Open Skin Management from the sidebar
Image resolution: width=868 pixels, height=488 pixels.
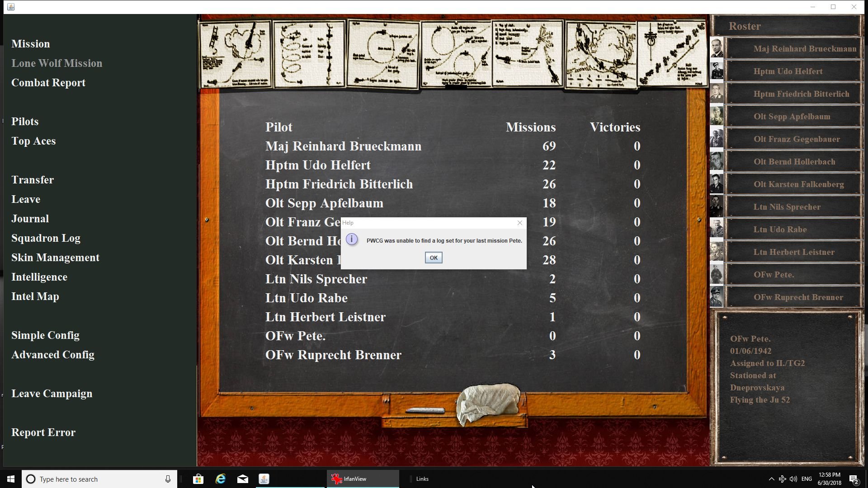tap(55, 258)
